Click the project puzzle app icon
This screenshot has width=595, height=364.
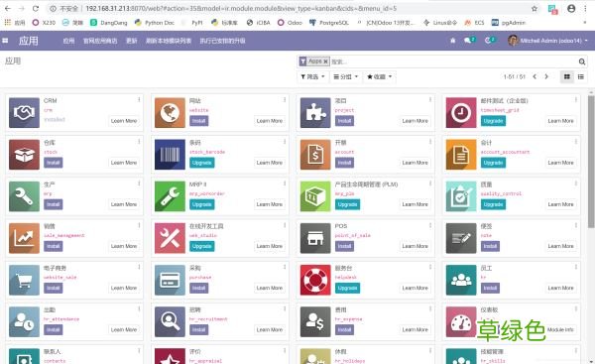315,113
